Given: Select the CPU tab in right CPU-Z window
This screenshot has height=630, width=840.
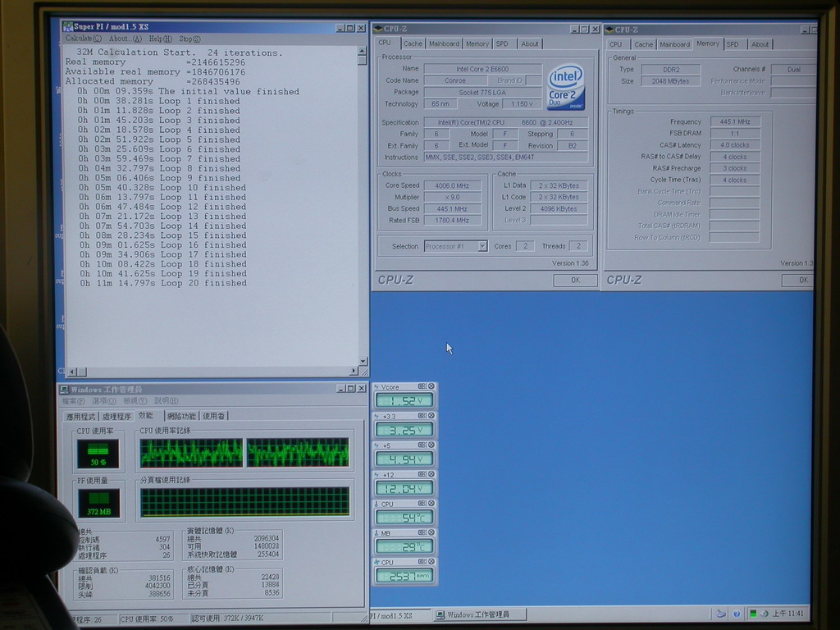Looking at the screenshot, I should pyautogui.click(x=616, y=44).
